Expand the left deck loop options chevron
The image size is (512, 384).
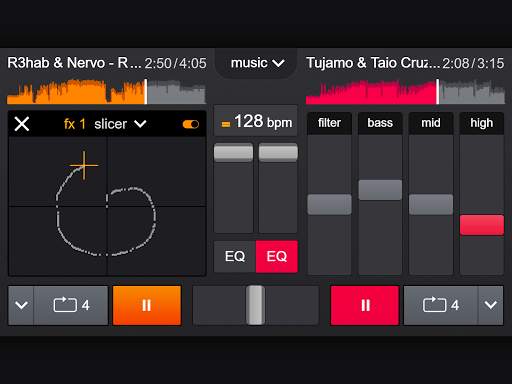[21, 305]
